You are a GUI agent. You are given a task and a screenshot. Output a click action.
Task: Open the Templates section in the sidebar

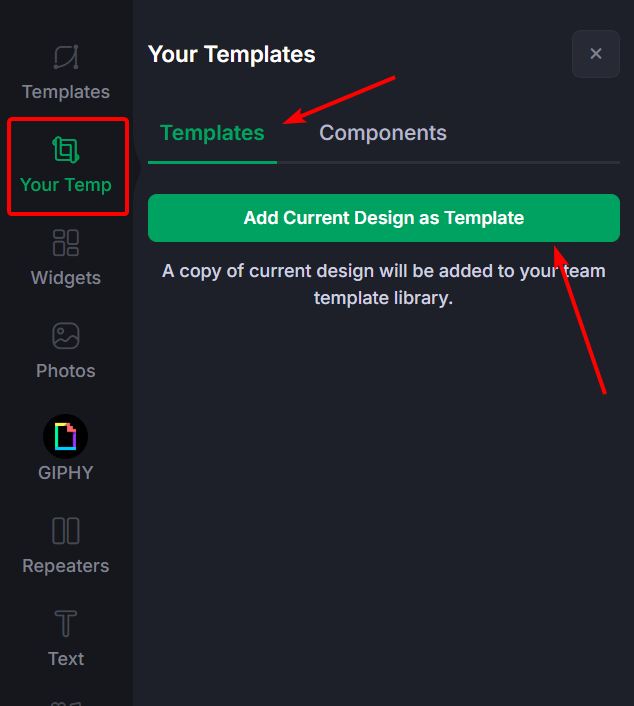coord(66,73)
